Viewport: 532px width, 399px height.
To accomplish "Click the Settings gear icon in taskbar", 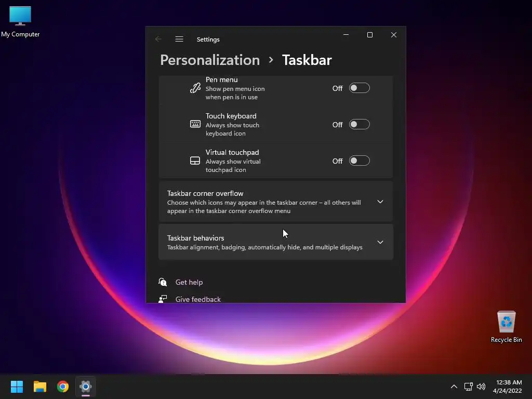I will [86, 387].
